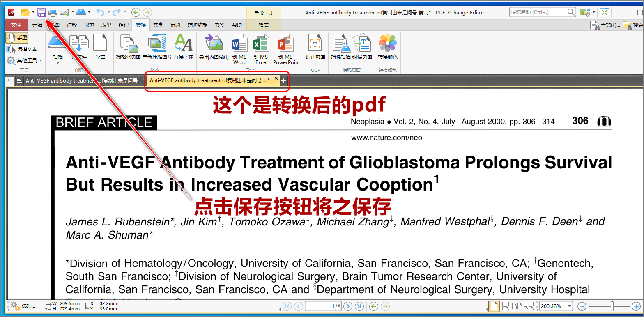Export to MS-Word icon
644x317 pixels.
point(240,49)
